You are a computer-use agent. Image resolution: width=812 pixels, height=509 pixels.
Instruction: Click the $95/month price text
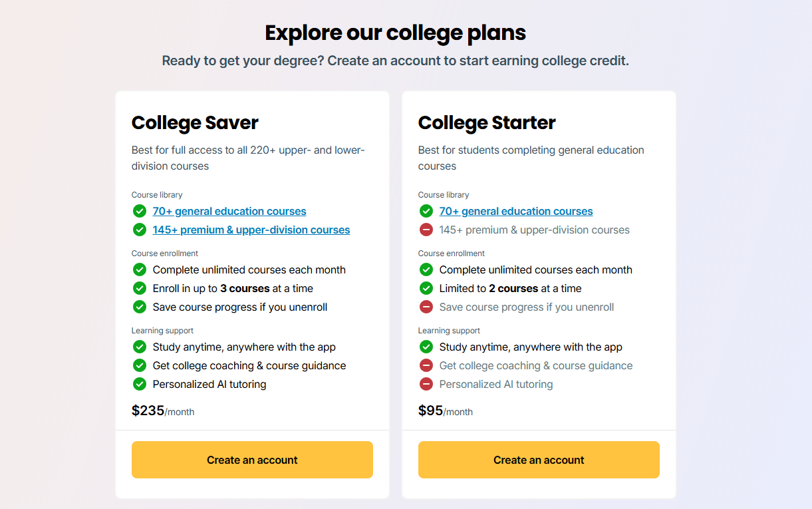tap(445, 411)
